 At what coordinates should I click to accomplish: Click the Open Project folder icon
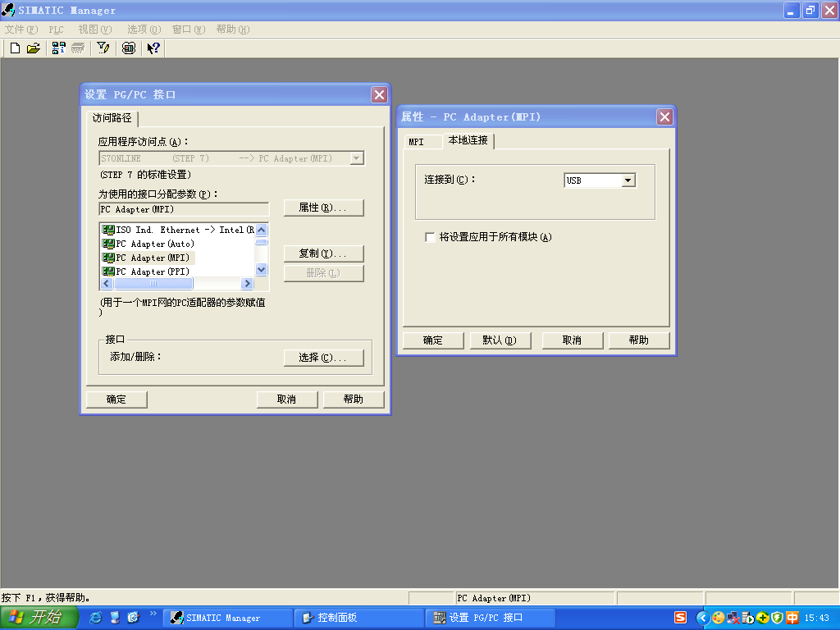point(33,48)
